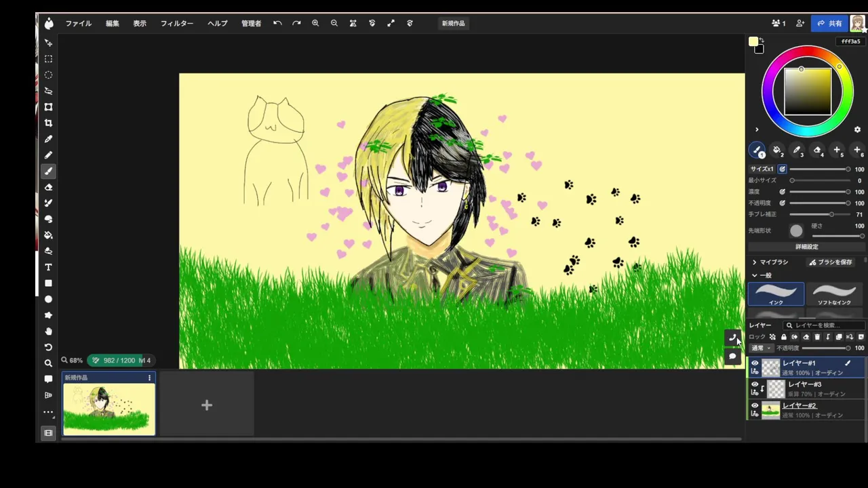Image resolution: width=868 pixels, height=488 pixels.
Task: Click the foreground color swatch
Action: (x=753, y=42)
